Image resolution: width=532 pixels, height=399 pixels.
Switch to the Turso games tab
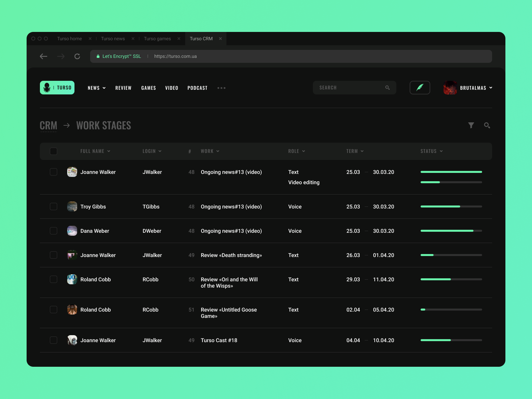point(157,39)
